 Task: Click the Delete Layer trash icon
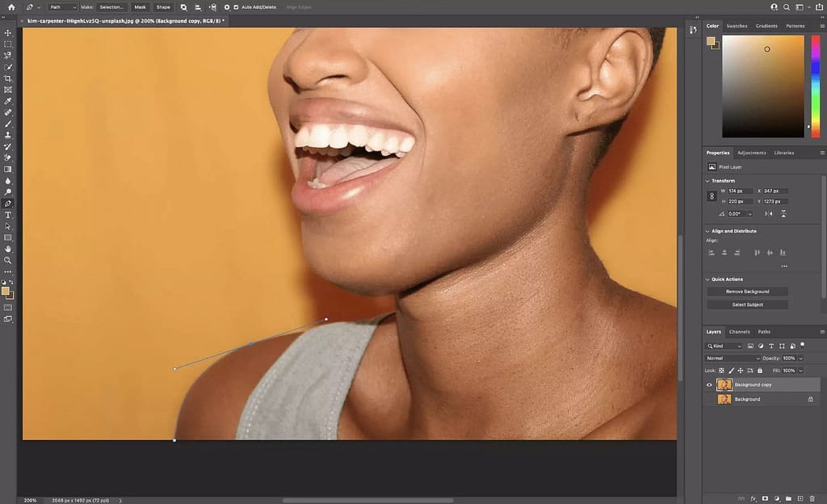click(x=812, y=498)
